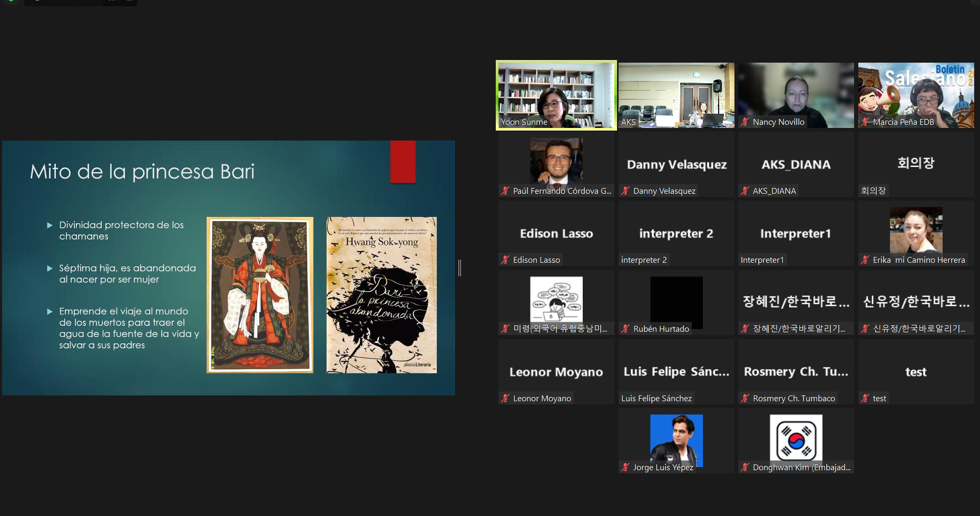Click muted mic icon beside Paúl Fernando Córdova

tap(505, 191)
